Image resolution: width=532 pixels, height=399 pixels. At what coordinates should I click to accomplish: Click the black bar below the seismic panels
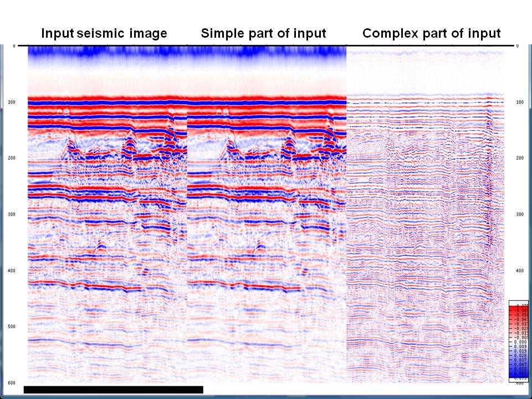coord(113,390)
